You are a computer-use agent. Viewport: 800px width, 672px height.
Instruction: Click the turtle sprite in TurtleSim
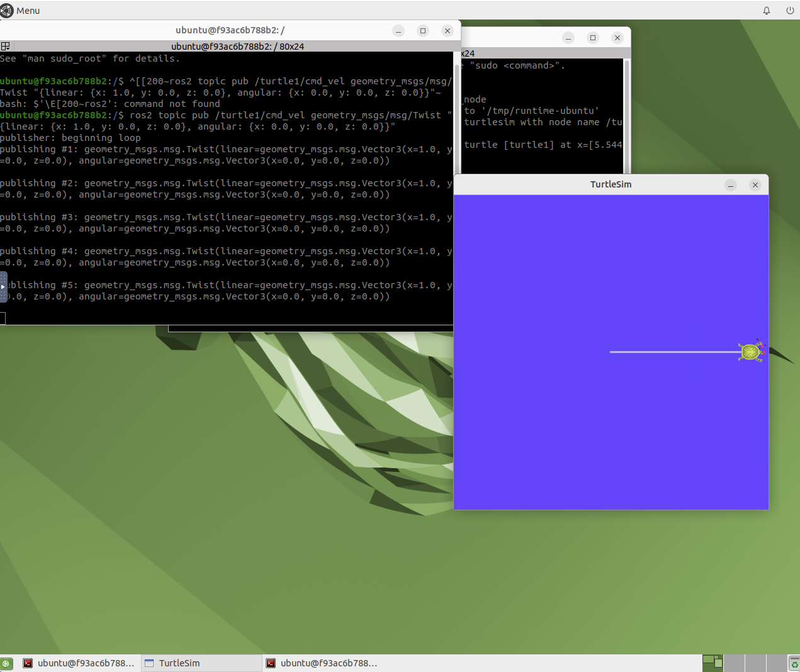(x=752, y=351)
